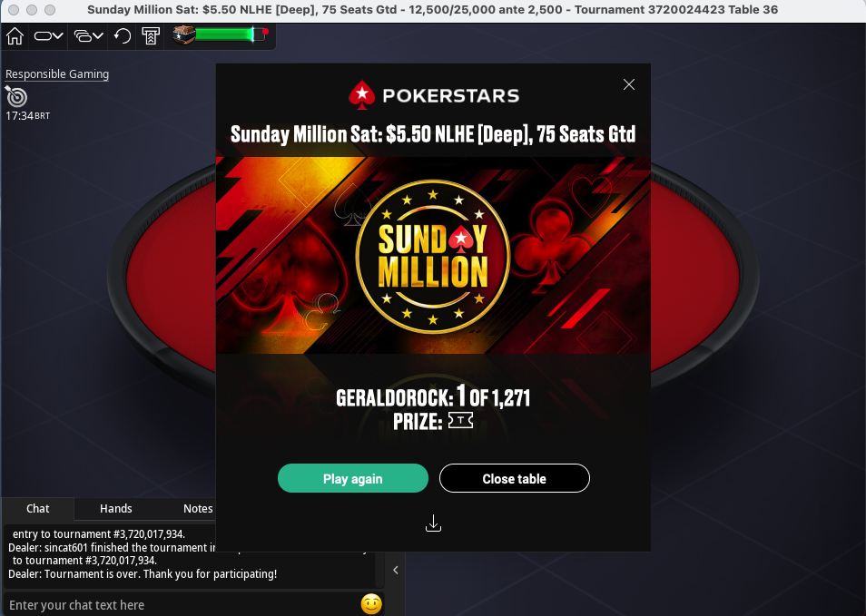Click the treasure chest rewards icon

pyautogui.click(x=183, y=34)
